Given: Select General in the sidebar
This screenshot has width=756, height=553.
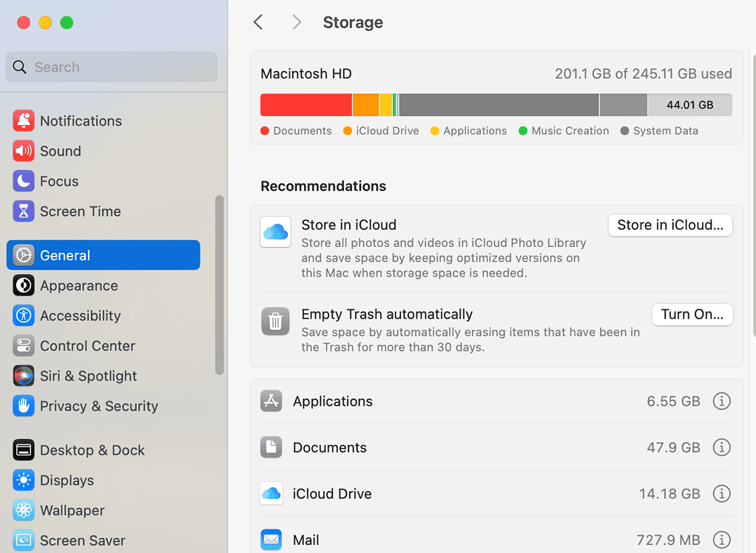Looking at the screenshot, I should point(104,255).
